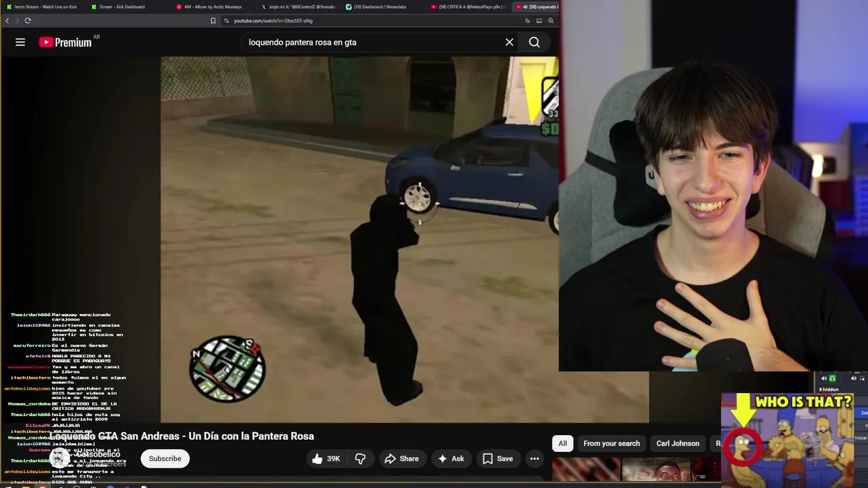Image resolution: width=868 pixels, height=488 pixels.
Task: Toggle the green headphones monitor icon
Action: pyautogui.click(x=833, y=378)
